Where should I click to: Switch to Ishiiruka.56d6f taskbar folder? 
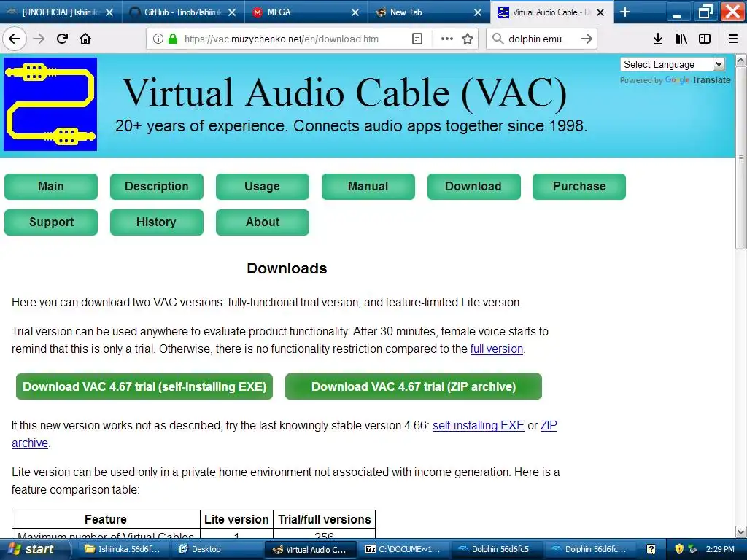(x=123, y=550)
